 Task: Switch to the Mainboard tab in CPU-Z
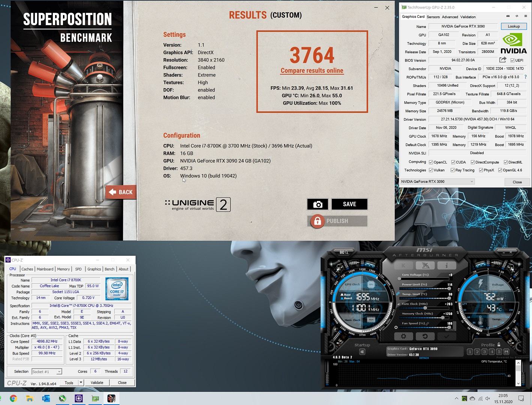[45, 269]
